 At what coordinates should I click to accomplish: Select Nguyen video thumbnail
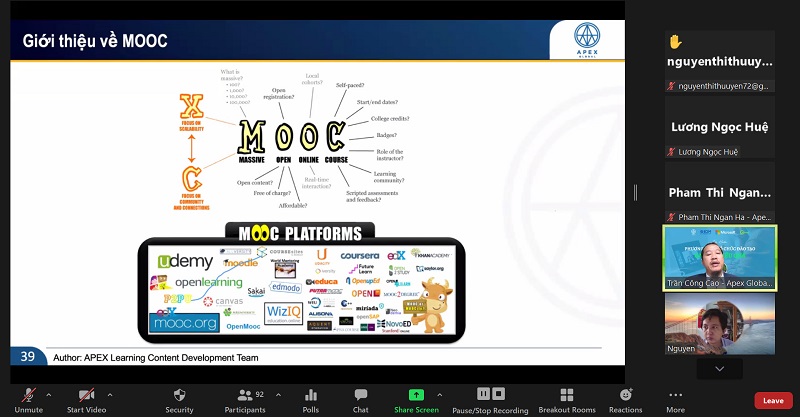pos(720,324)
